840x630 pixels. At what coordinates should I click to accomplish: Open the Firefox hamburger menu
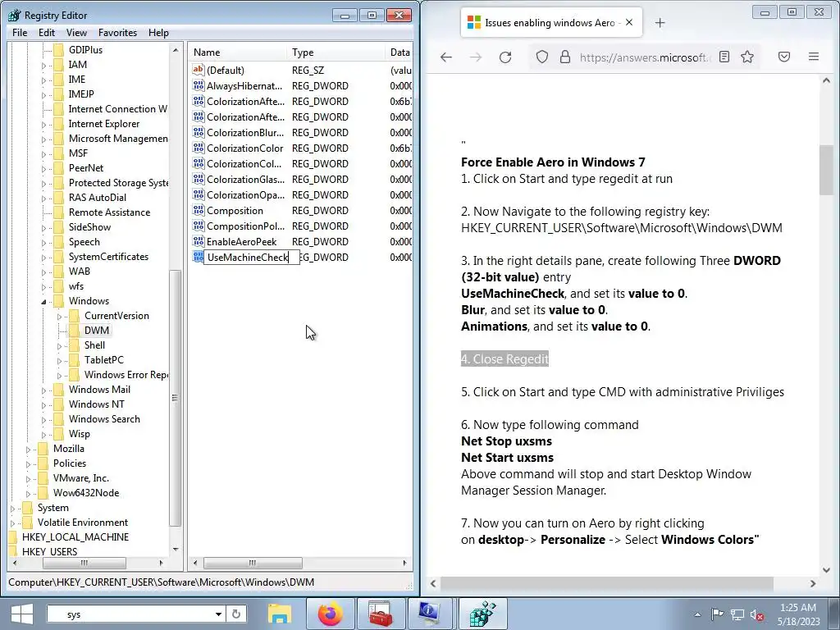[x=813, y=57]
